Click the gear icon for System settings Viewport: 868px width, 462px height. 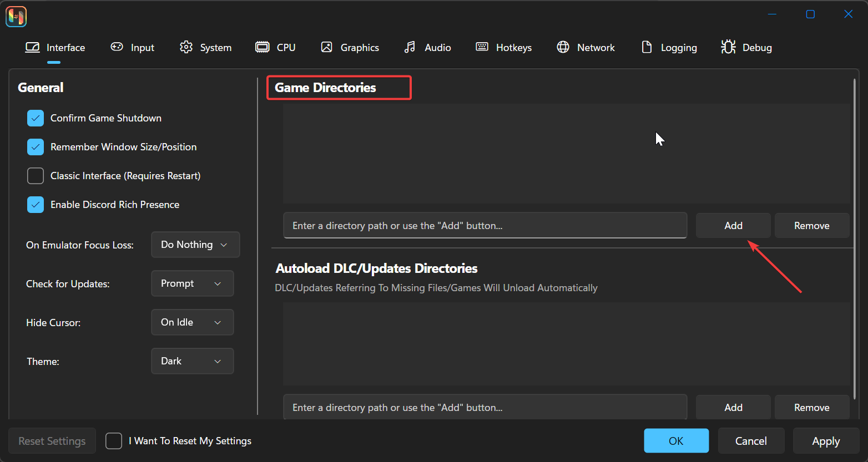point(186,47)
